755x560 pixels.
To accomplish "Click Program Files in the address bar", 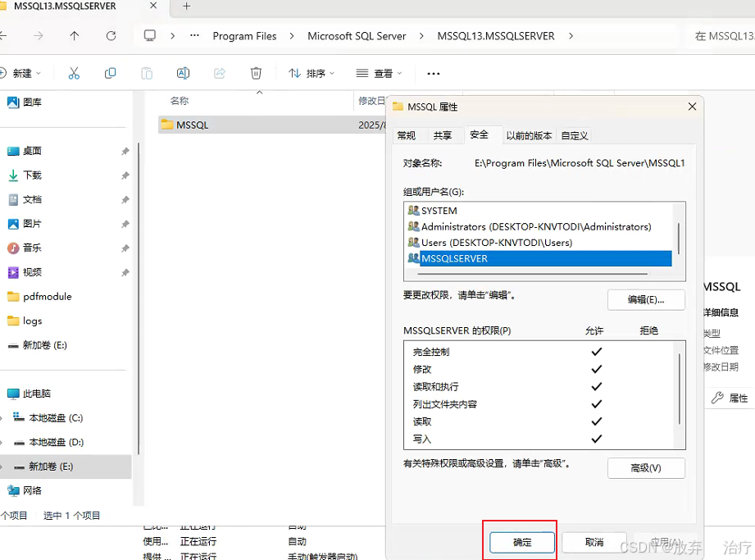I will (x=244, y=36).
